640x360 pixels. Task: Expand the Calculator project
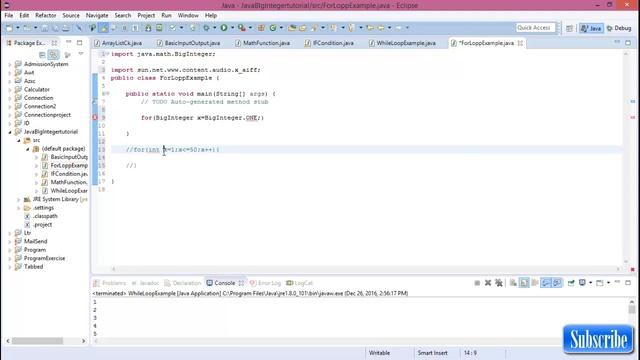tap(10, 90)
